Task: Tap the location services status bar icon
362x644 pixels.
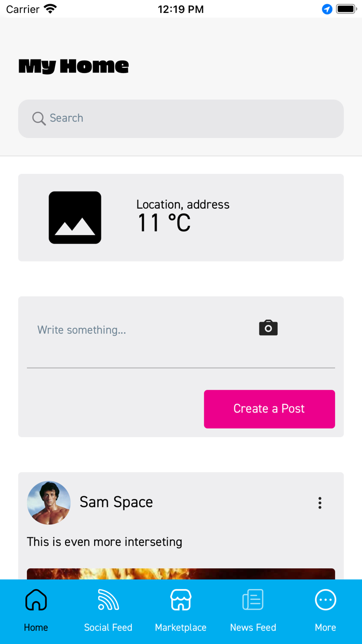Action: tap(327, 9)
